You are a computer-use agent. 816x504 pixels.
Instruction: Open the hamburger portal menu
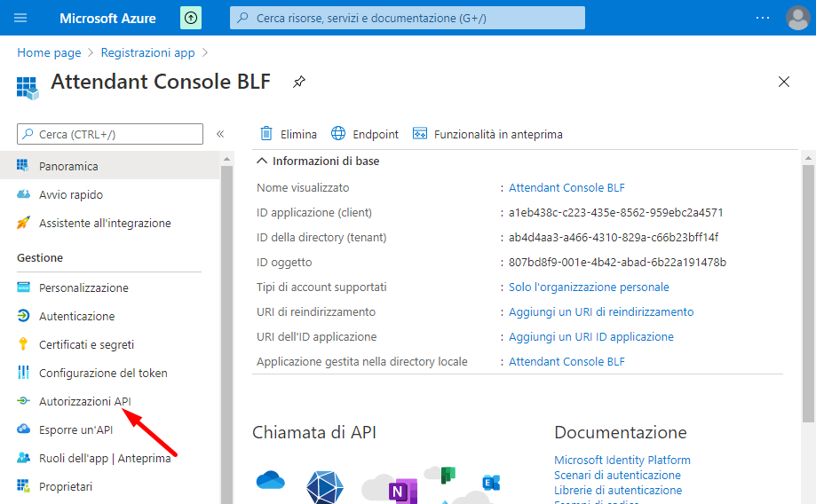(x=20, y=19)
